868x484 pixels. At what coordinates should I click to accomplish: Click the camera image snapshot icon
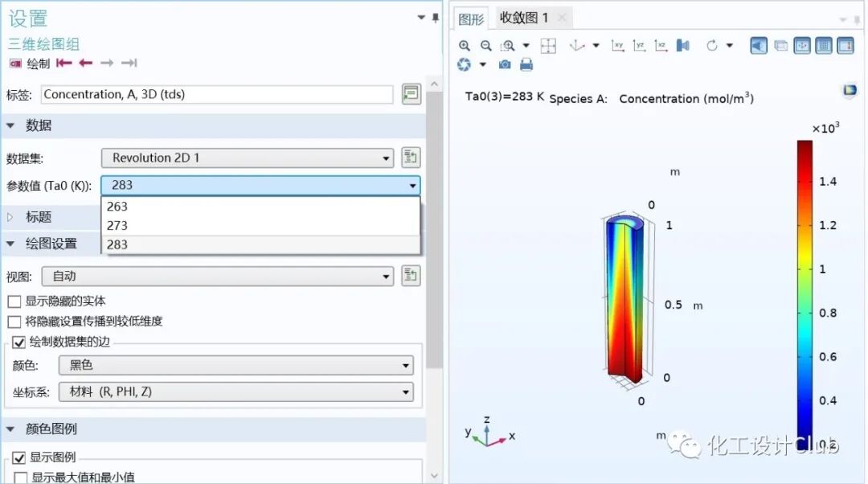pos(504,65)
